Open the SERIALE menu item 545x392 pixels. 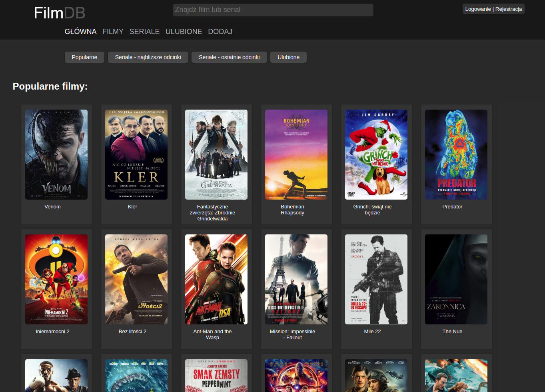144,32
